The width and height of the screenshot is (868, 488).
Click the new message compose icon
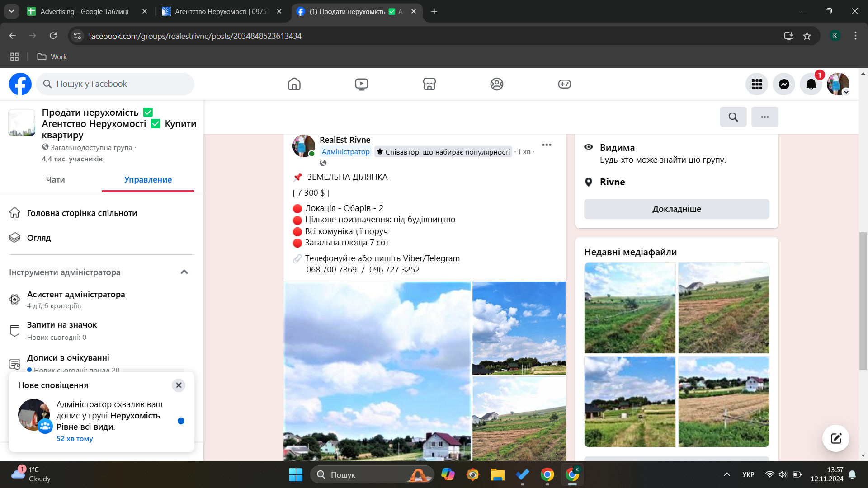835,438
